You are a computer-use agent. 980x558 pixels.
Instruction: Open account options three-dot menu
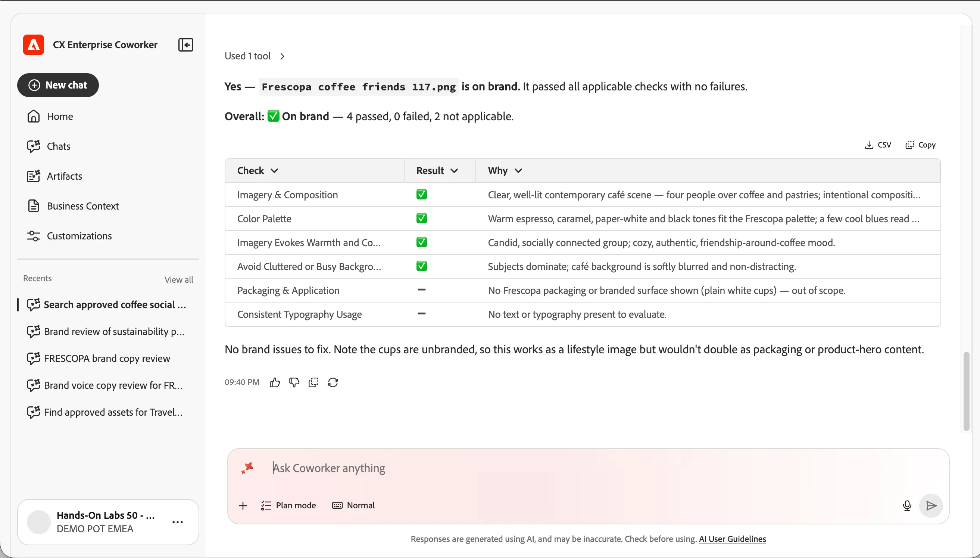coord(178,522)
